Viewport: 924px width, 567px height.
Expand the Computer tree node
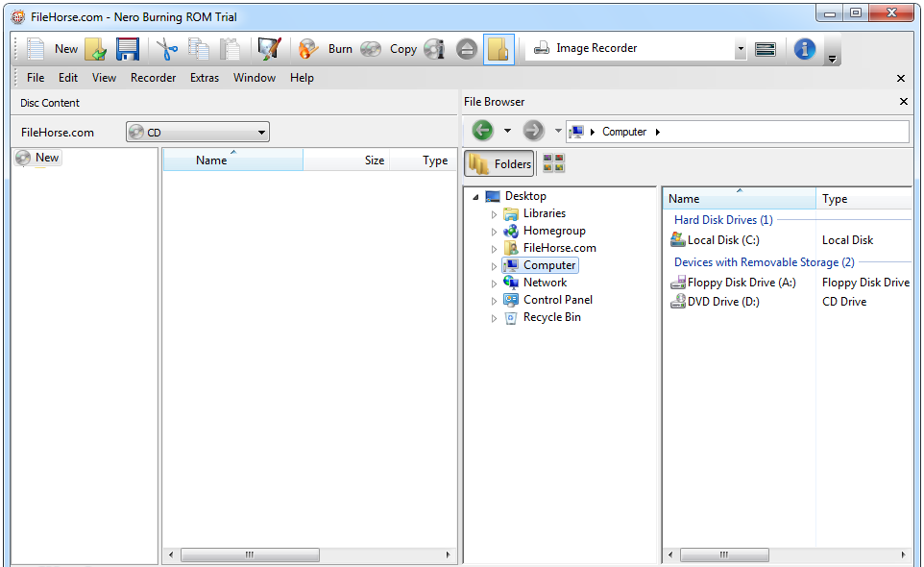click(494, 266)
